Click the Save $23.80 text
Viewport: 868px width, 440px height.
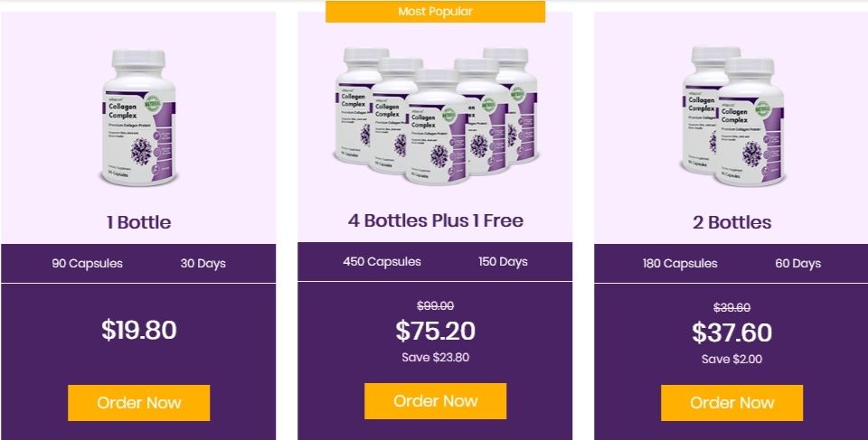tap(435, 358)
